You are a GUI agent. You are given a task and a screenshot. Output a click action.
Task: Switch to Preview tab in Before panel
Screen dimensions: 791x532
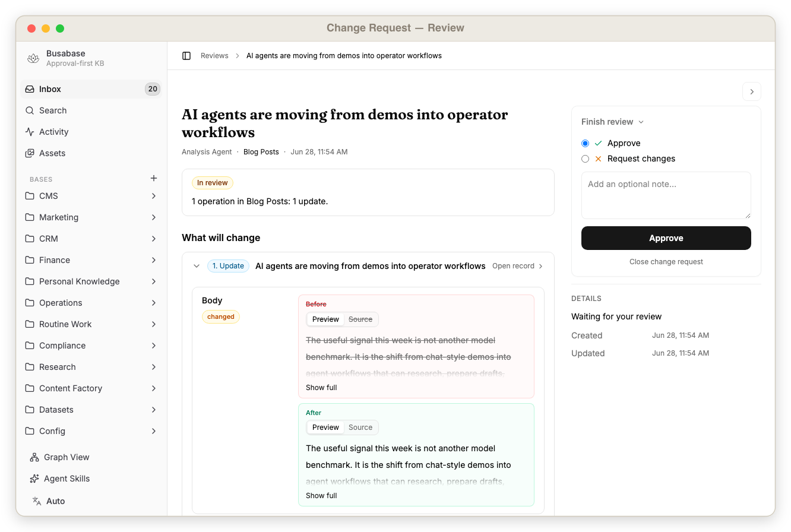coord(325,319)
